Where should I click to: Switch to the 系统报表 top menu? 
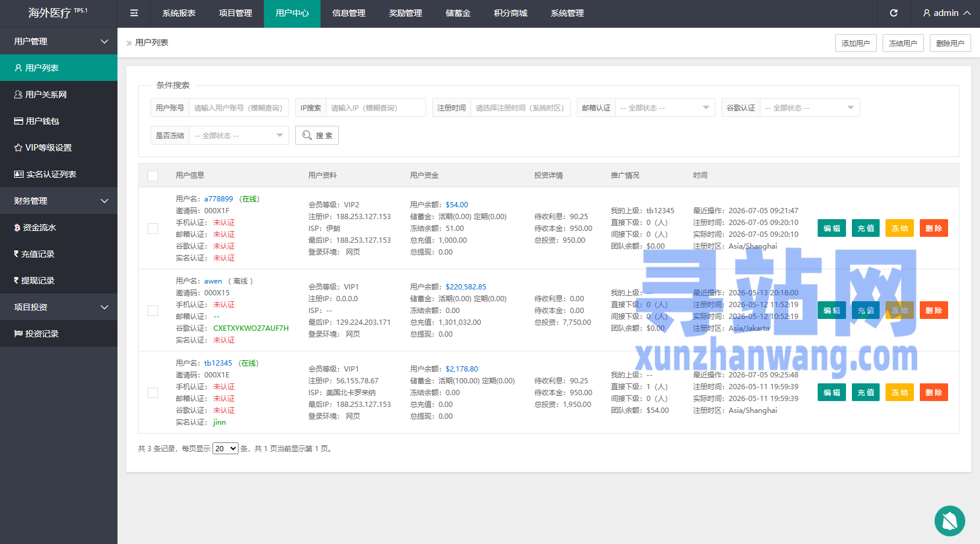click(x=179, y=13)
